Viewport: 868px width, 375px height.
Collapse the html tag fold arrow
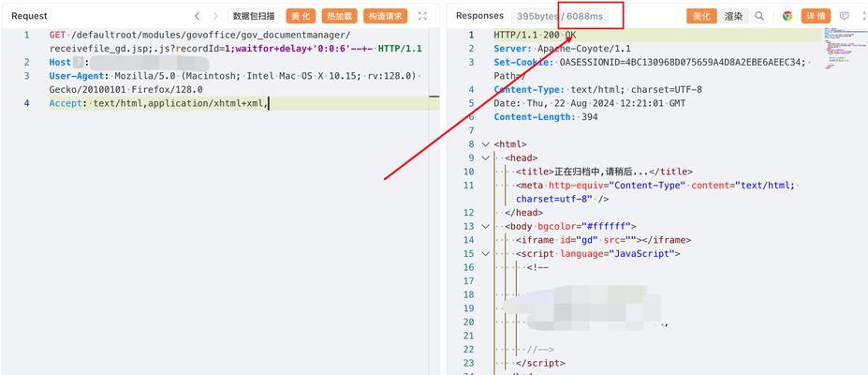pos(485,144)
